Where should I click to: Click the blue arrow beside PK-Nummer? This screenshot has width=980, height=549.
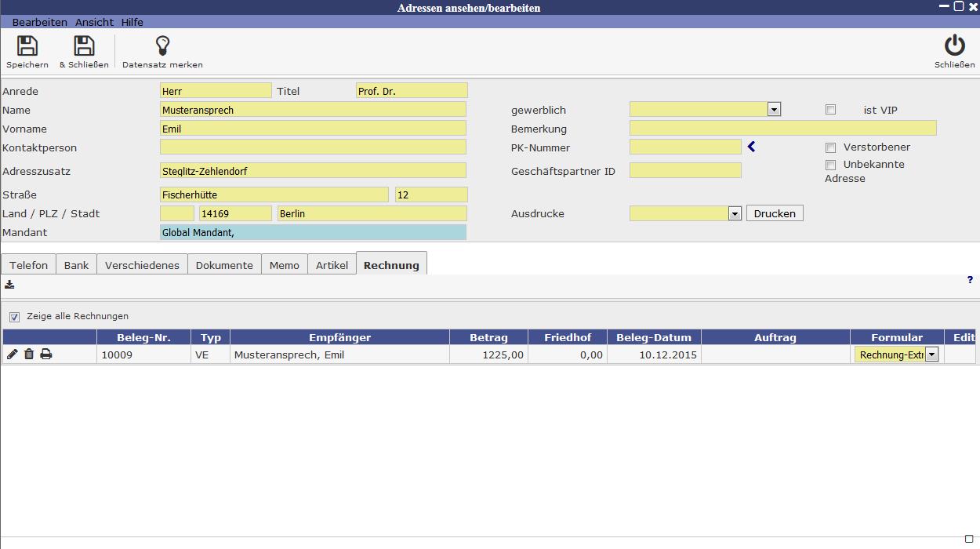(751, 147)
